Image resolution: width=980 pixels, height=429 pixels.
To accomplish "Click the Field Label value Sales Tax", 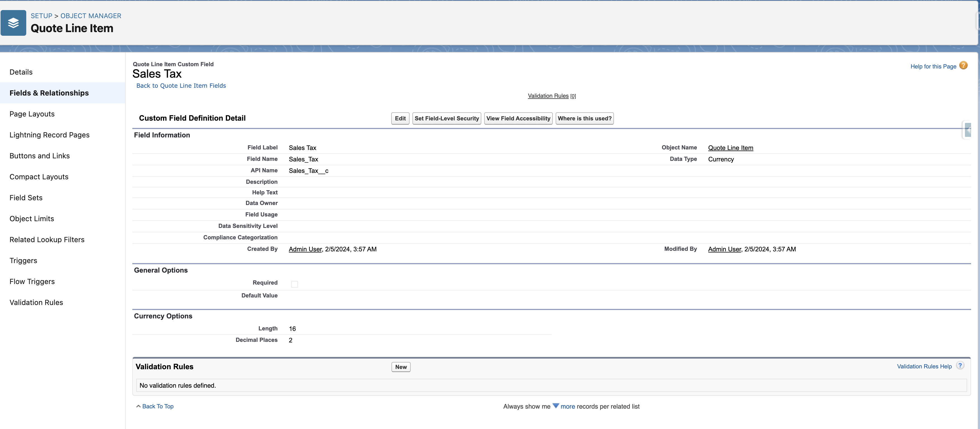I will [302, 148].
